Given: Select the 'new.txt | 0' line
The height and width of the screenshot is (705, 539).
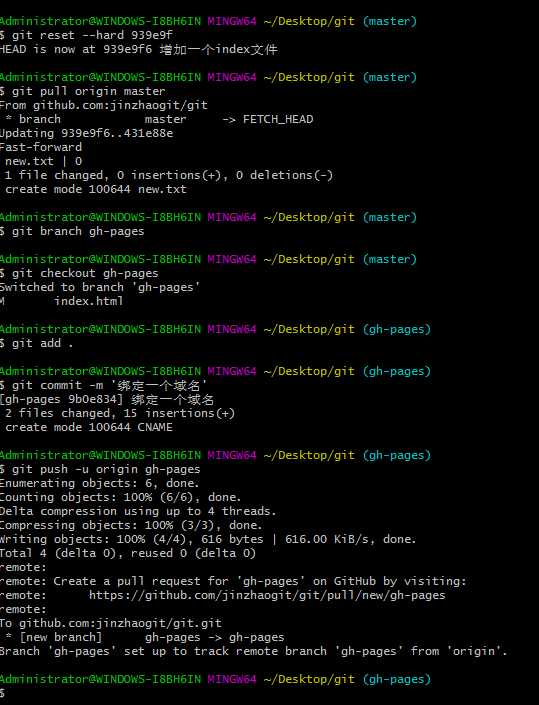Looking at the screenshot, I should [44, 161].
